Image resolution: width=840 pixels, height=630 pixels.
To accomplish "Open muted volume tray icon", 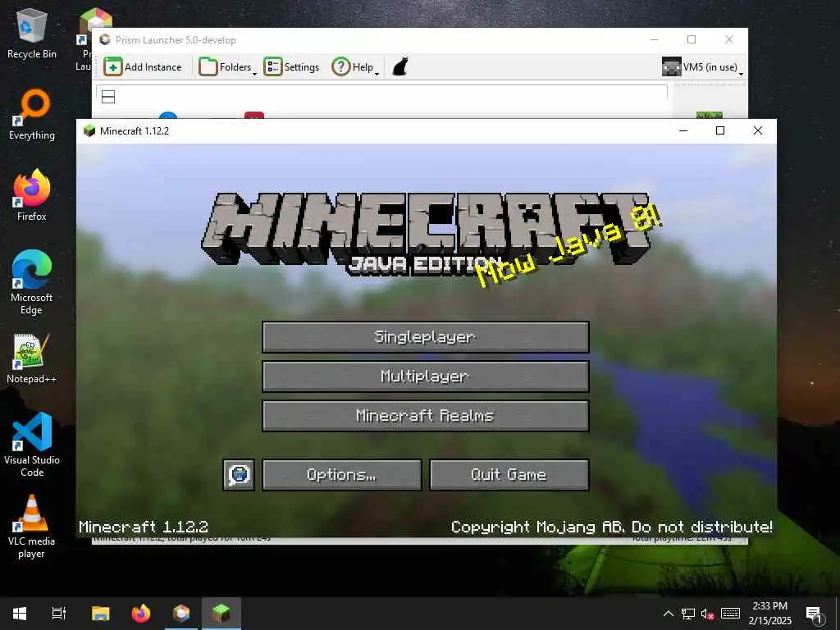I will [x=708, y=614].
